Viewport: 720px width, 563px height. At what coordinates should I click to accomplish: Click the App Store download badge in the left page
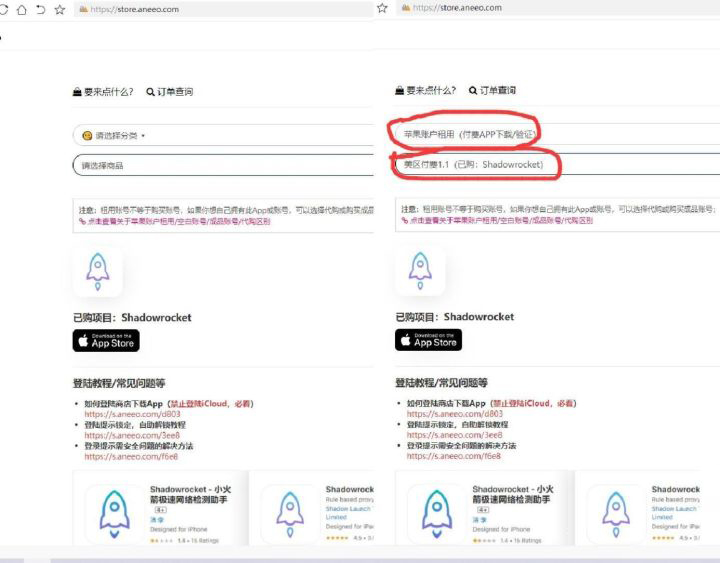pyautogui.click(x=106, y=340)
